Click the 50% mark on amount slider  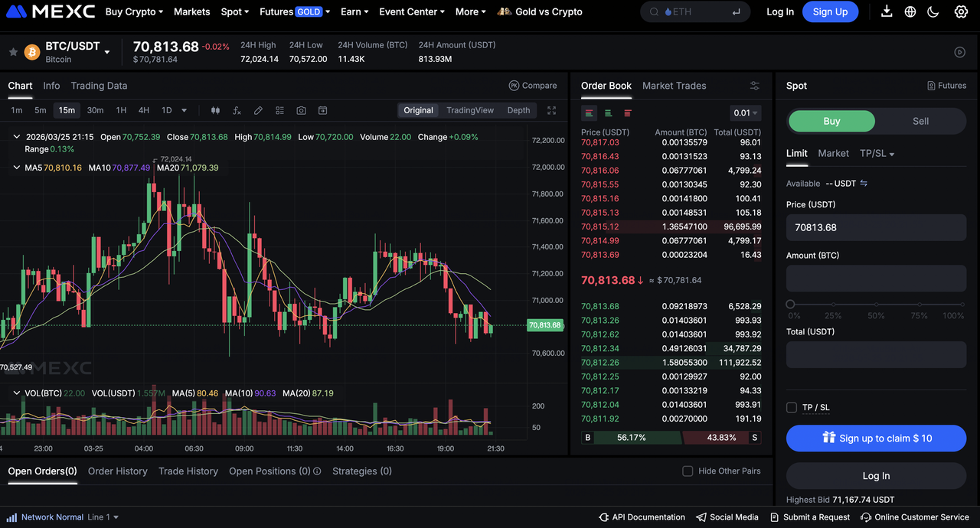click(x=876, y=305)
